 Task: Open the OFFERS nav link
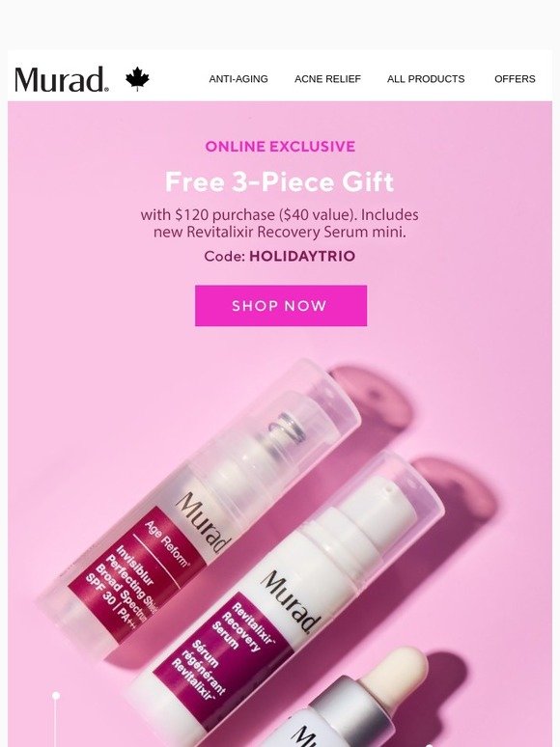[x=515, y=79]
